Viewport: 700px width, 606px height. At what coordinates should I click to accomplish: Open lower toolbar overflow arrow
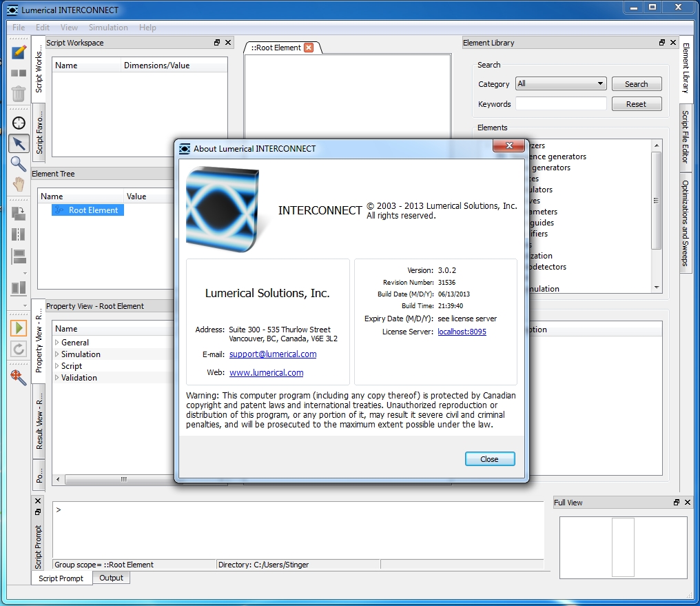(25, 305)
